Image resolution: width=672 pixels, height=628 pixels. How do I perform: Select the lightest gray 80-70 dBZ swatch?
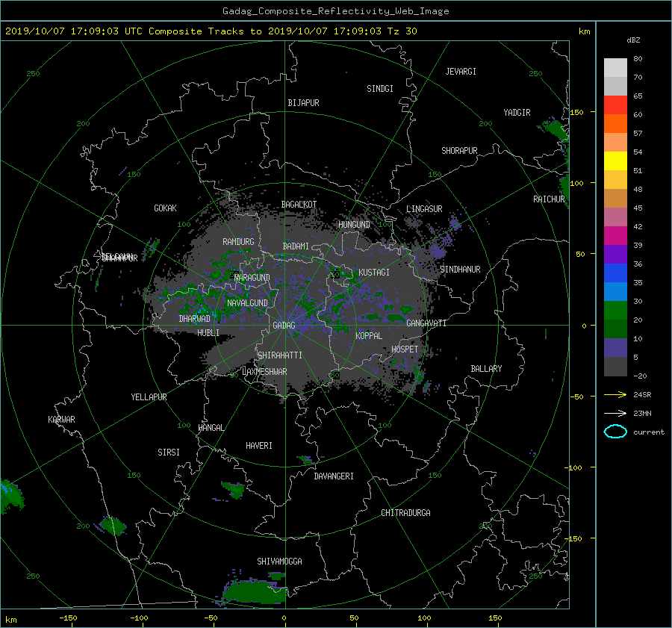point(615,68)
